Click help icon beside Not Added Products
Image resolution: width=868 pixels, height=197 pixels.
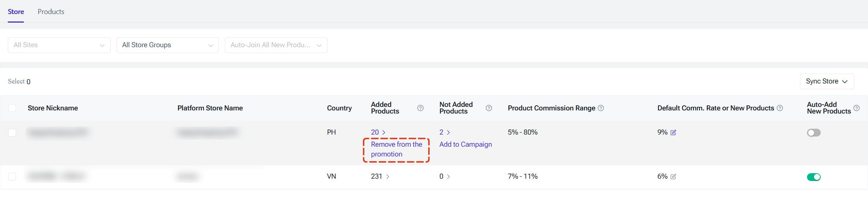pyautogui.click(x=489, y=108)
